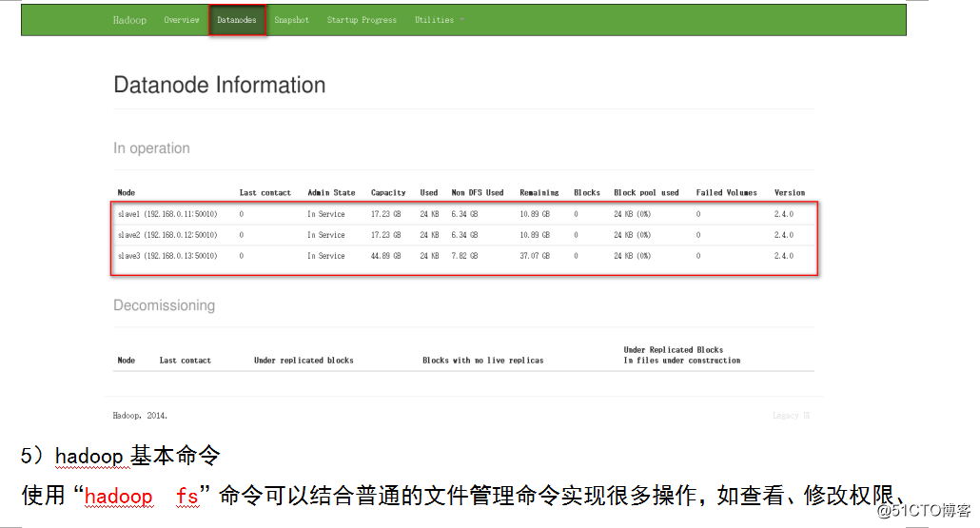Click the In operation section heading

click(x=151, y=148)
